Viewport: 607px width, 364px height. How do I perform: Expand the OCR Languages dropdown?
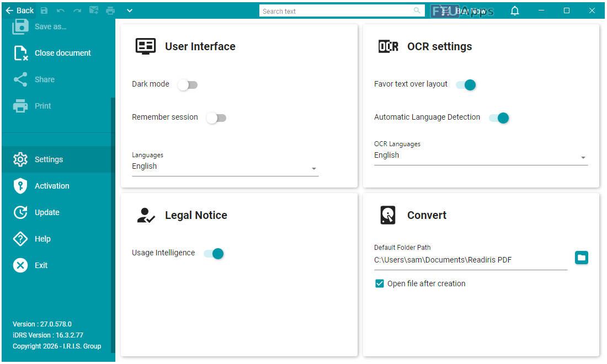pyautogui.click(x=481, y=156)
